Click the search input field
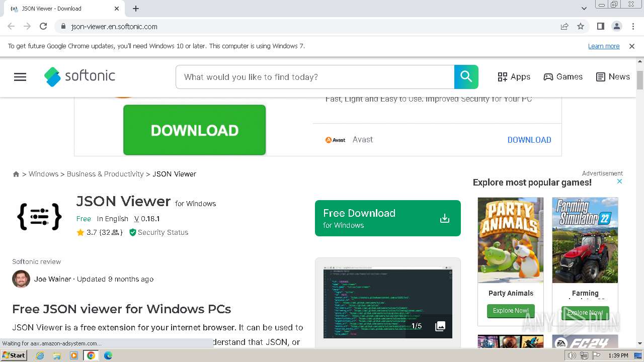 315,77
